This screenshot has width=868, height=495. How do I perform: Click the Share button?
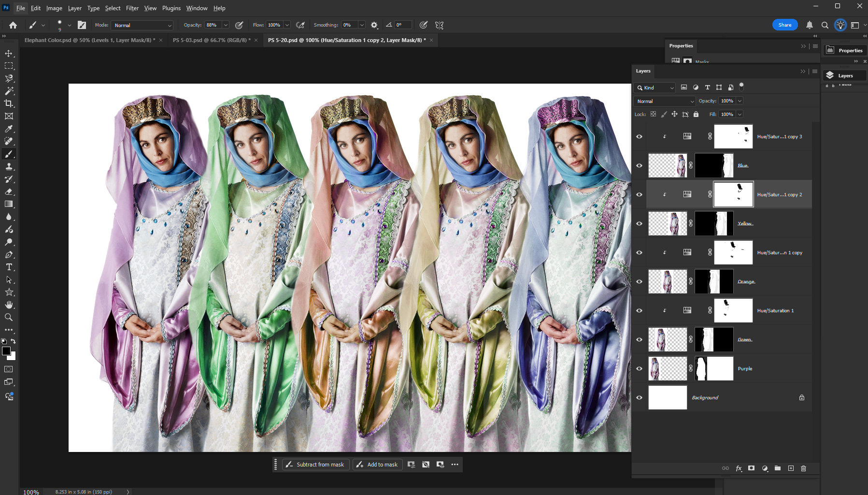tap(784, 25)
